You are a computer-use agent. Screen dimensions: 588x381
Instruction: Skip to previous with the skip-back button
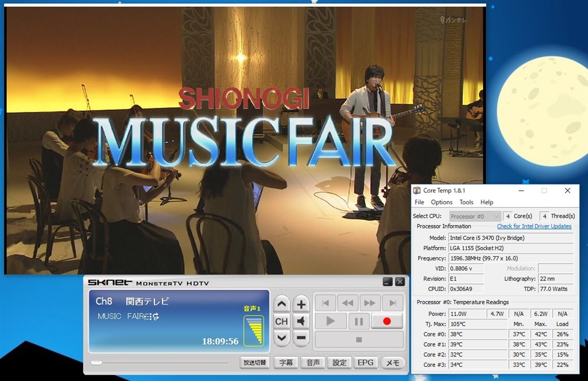pyautogui.click(x=326, y=303)
